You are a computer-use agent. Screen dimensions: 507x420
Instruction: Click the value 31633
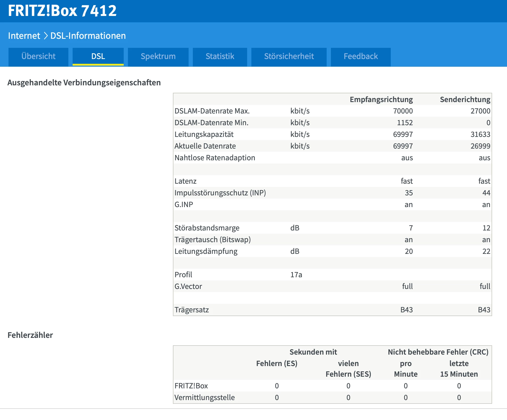pyautogui.click(x=480, y=134)
